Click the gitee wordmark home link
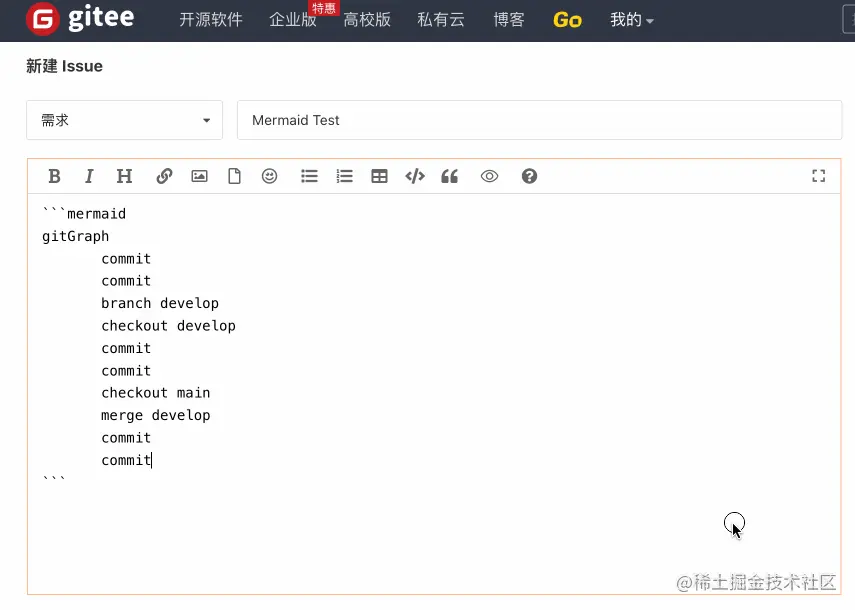This screenshot has height=610, width=855. tap(101, 17)
